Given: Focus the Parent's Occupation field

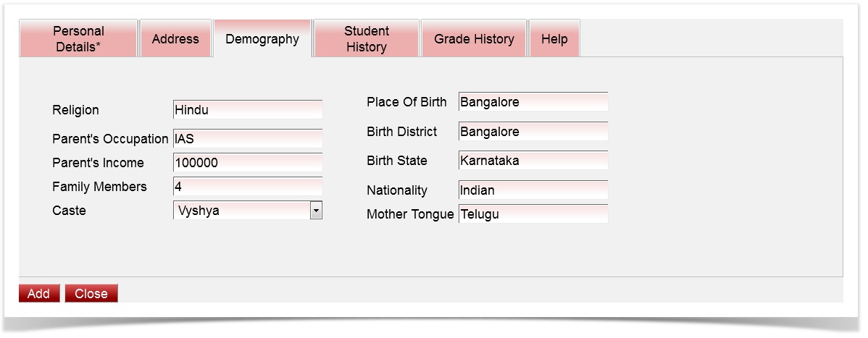Looking at the screenshot, I should pyautogui.click(x=248, y=139).
